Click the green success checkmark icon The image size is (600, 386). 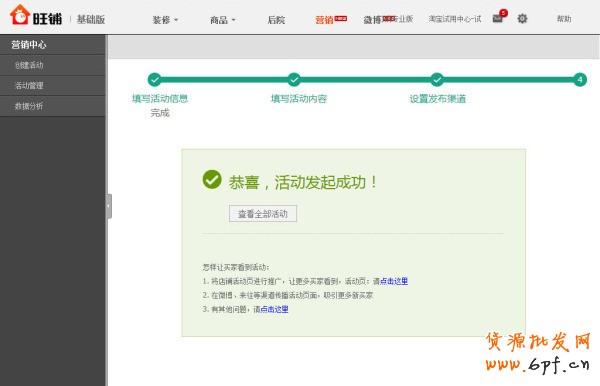[x=212, y=179]
